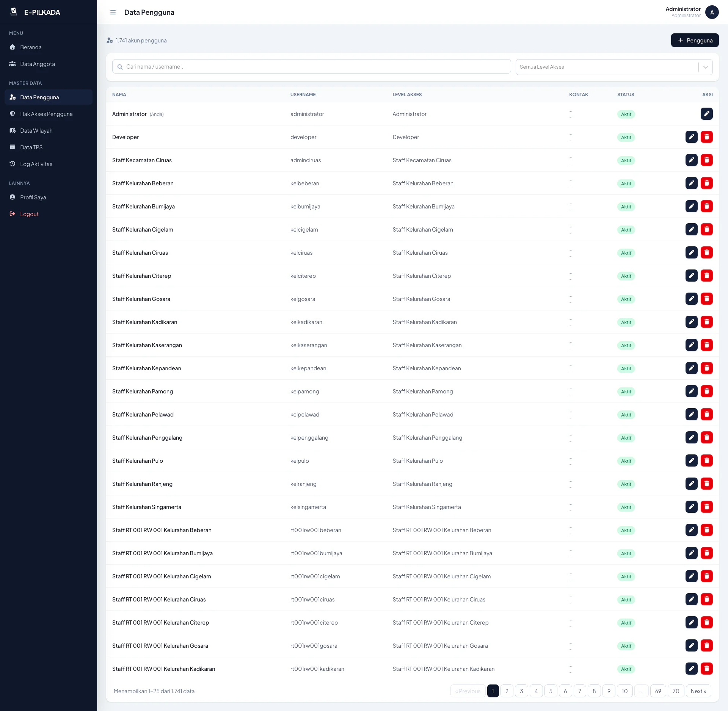The image size is (728, 711).
Task: Edit the Developer user
Action: [692, 137]
